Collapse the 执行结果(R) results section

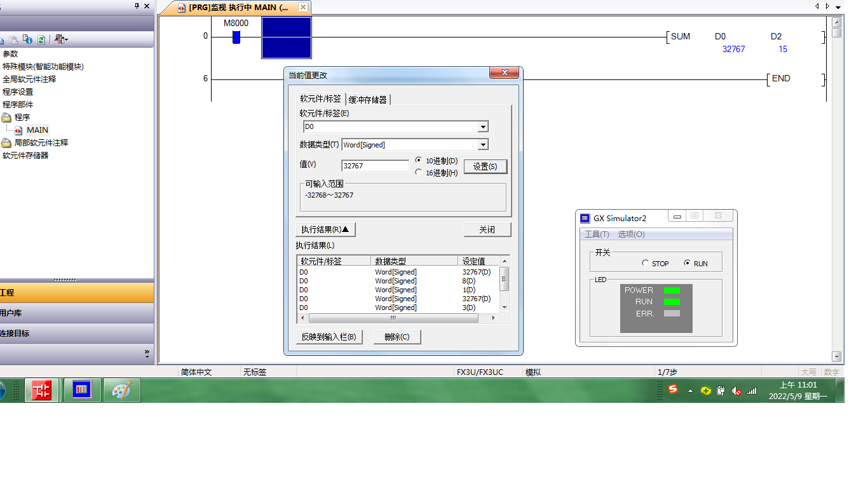pyautogui.click(x=325, y=229)
